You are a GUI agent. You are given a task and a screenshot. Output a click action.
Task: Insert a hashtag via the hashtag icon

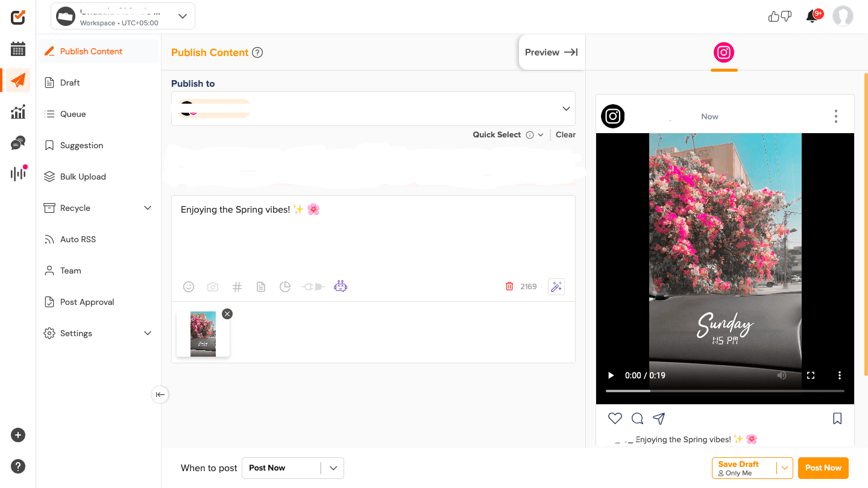(x=237, y=286)
